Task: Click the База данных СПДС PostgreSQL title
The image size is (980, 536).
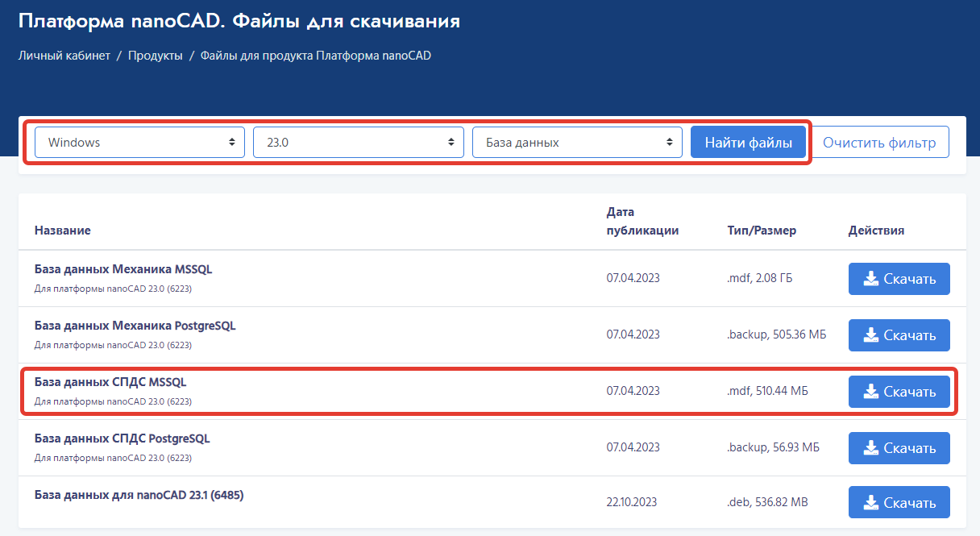Action: (122, 438)
